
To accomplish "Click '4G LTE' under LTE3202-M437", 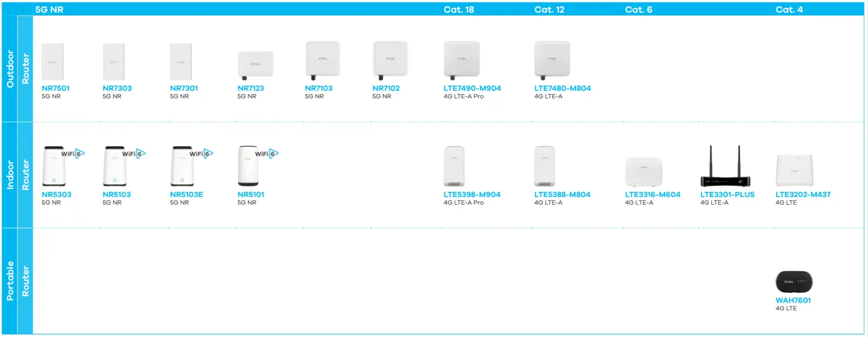I will (787, 203).
